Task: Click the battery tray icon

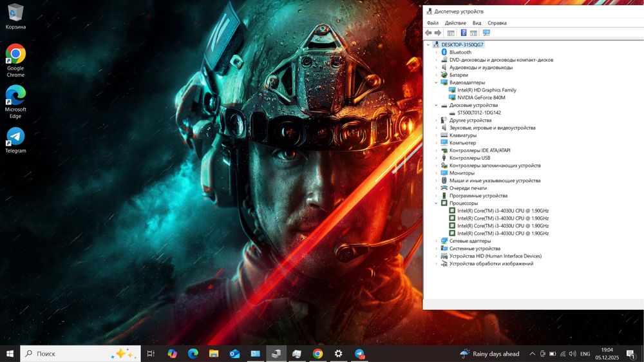Action: (553, 354)
